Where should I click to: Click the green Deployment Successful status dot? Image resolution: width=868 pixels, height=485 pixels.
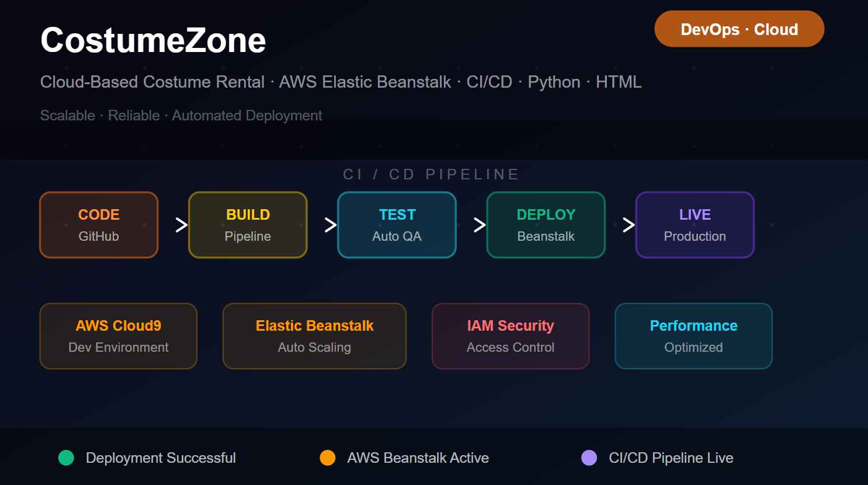click(66, 458)
